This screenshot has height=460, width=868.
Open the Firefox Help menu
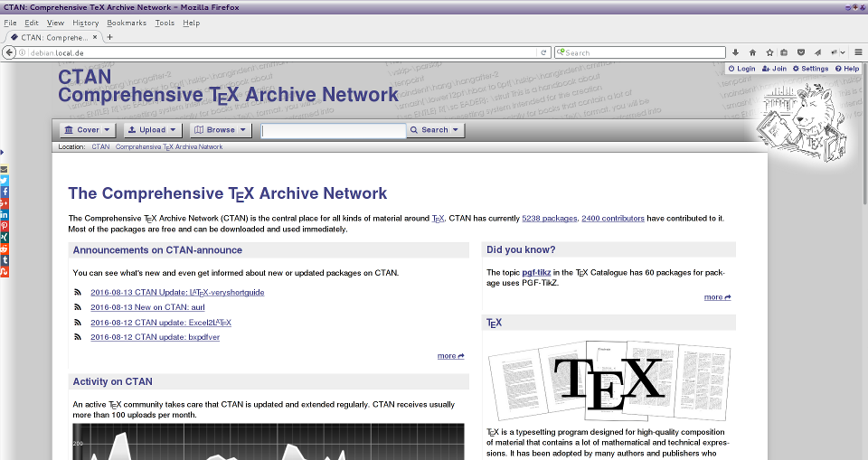coord(191,23)
